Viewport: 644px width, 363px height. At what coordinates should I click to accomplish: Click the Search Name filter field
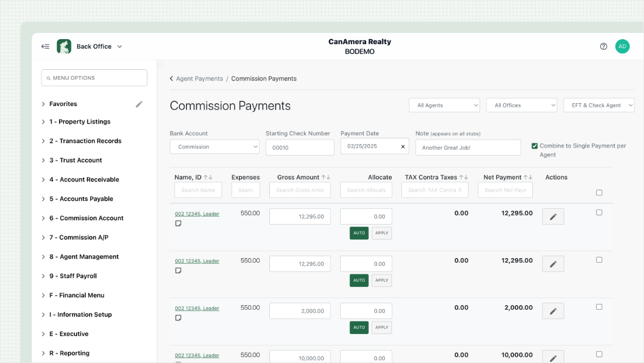click(x=198, y=190)
